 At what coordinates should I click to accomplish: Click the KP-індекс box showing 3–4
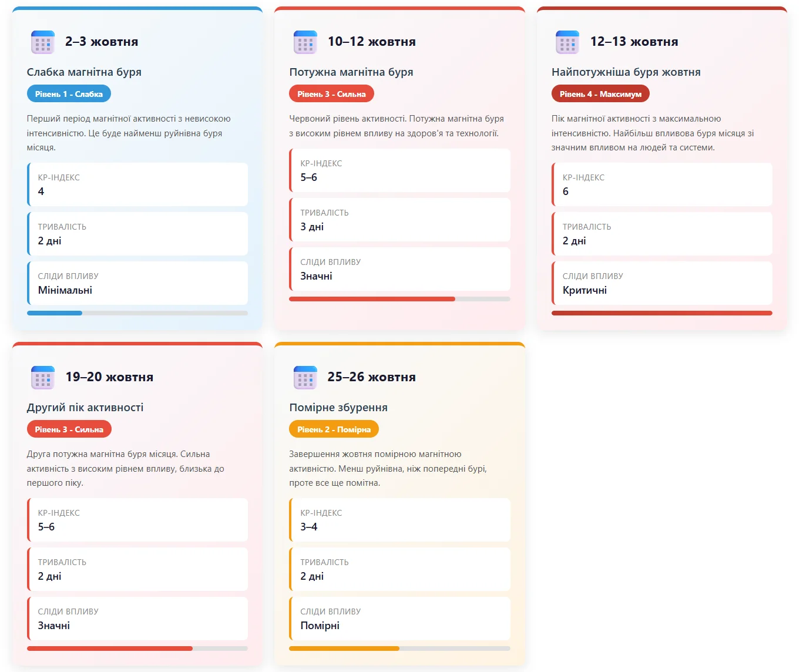click(x=400, y=520)
